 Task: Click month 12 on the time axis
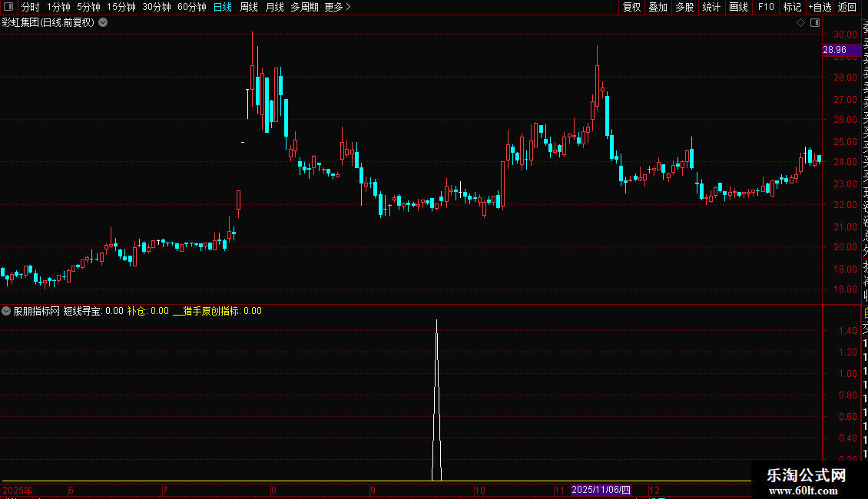pyautogui.click(x=654, y=490)
